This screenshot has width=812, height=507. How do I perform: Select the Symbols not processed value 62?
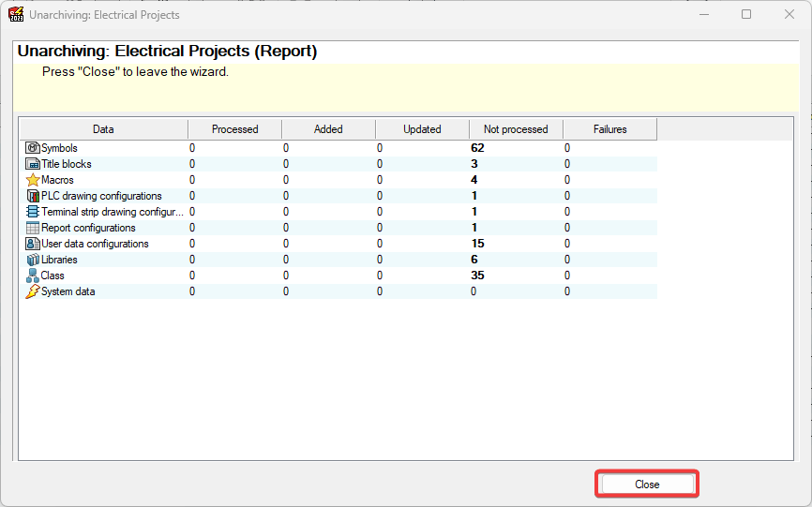[x=477, y=148]
